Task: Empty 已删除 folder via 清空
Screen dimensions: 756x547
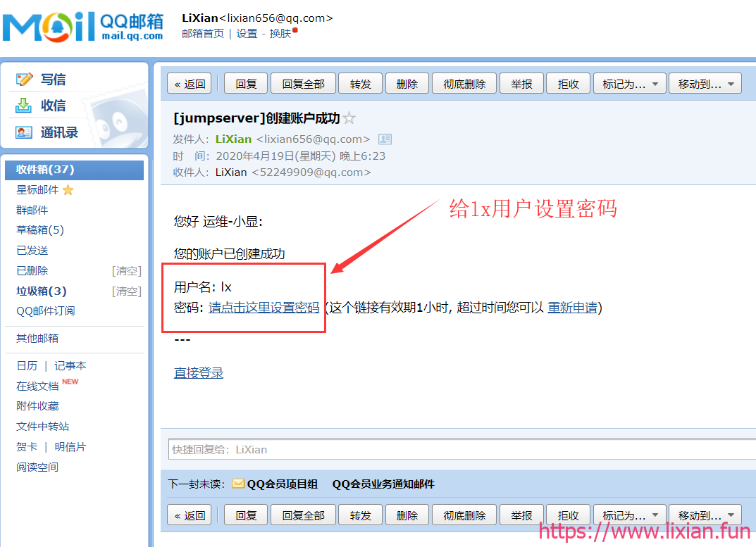Action: tap(127, 271)
